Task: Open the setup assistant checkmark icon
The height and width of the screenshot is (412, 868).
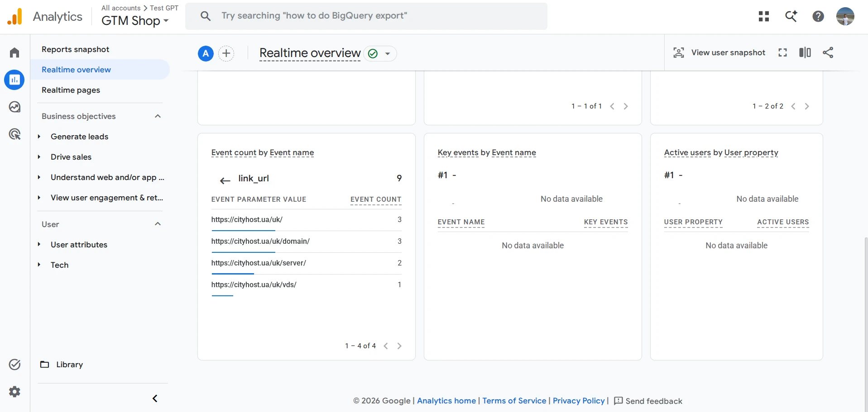Action: [x=14, y=365]
